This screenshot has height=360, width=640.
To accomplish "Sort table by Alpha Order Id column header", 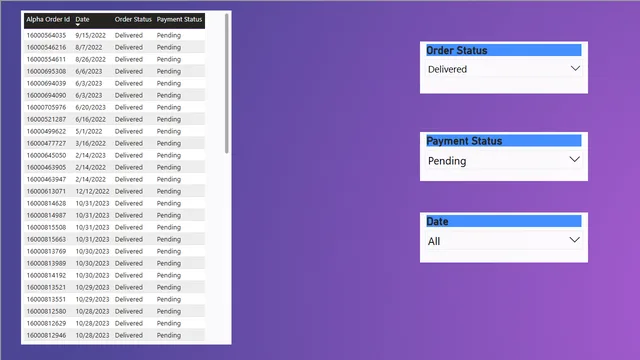I will (x=48, y=19).
